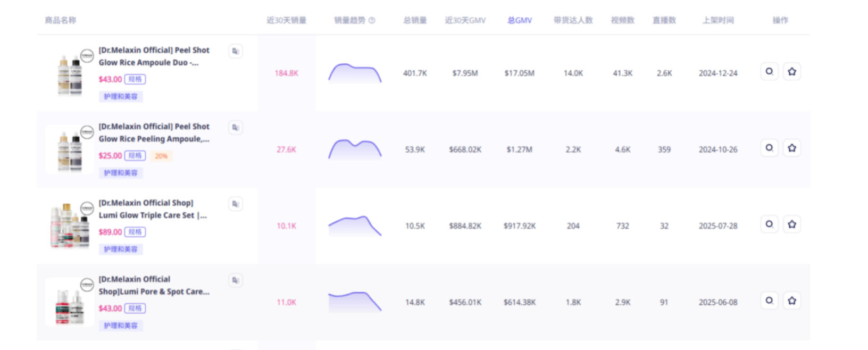The height and width of the screenshot is (350, 868).
Task: Click 14.0K creator count value
Action: [573, 73]
